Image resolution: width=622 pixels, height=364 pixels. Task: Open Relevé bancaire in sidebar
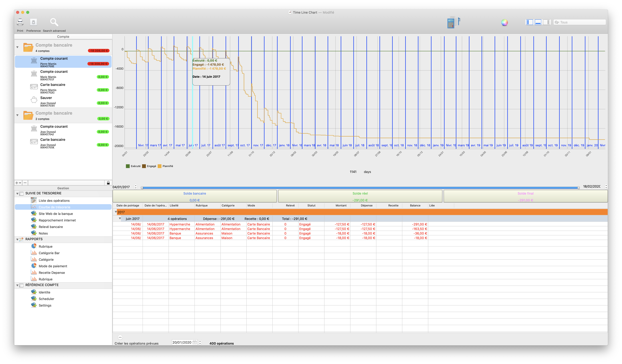pyautogui.click(x=51, y=227)
